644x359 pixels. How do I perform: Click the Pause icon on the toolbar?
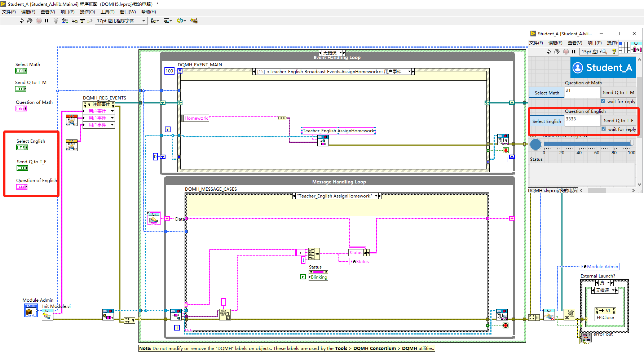[x=46, y=21]
